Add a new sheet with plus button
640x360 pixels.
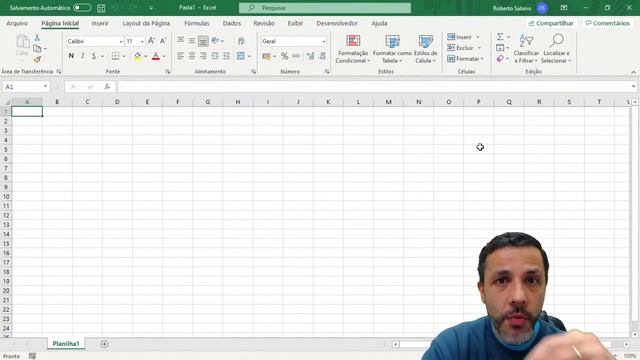(104, 344)
